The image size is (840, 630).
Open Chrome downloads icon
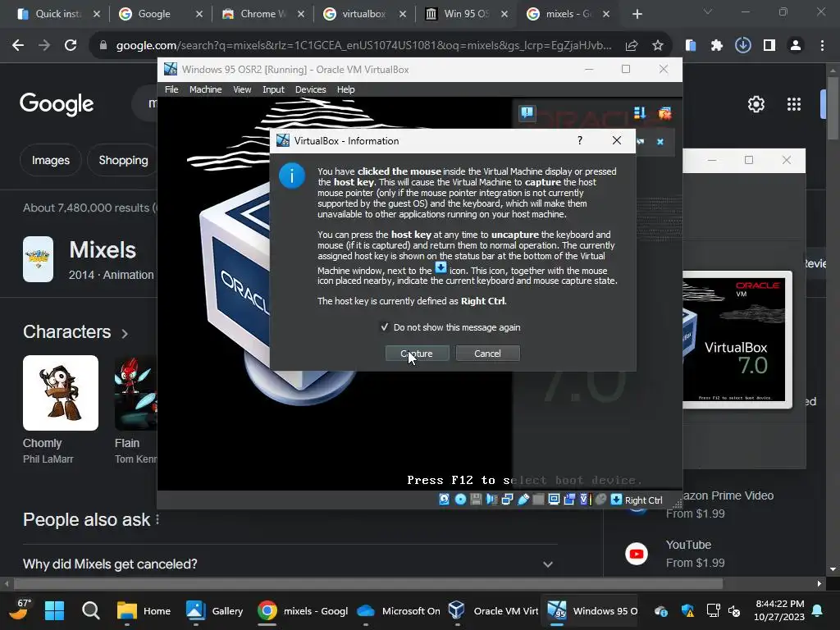click(x=743, y=46)
